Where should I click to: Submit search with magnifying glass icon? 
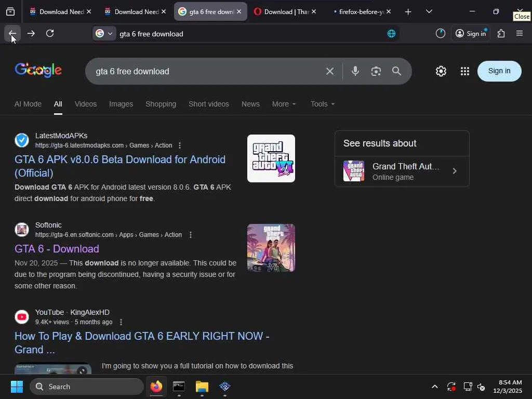click(x=396, y=71)
